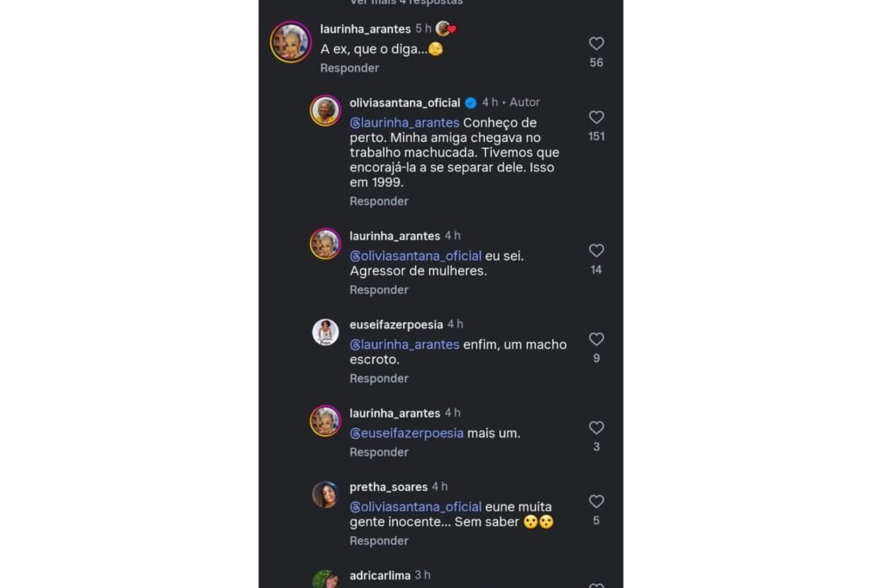The width and height of the screenshot is (882, 588).
Task: Open oliviasantana_oficial's profile avatar
Action: click(326, 111)
